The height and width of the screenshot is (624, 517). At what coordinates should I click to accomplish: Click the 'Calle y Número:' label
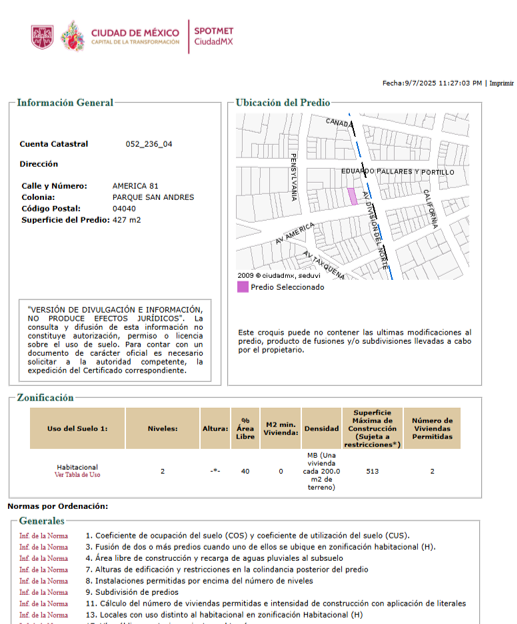coord(54,186)
